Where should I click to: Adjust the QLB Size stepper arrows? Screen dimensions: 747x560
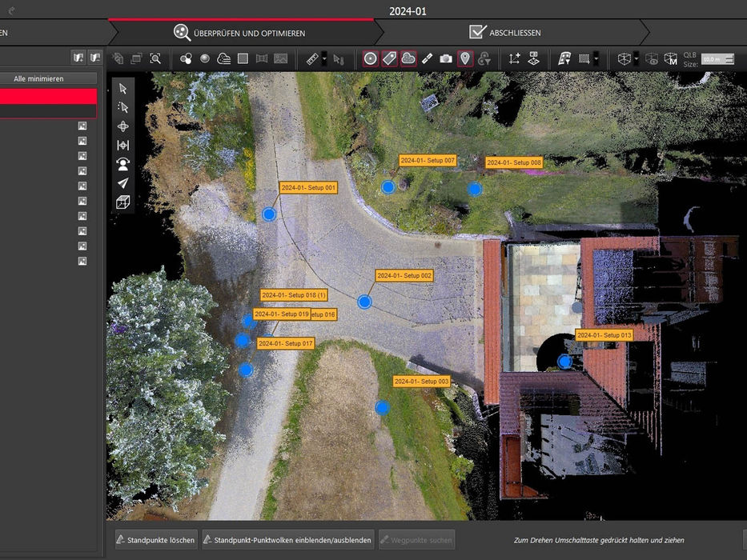[x=729, y=59]
